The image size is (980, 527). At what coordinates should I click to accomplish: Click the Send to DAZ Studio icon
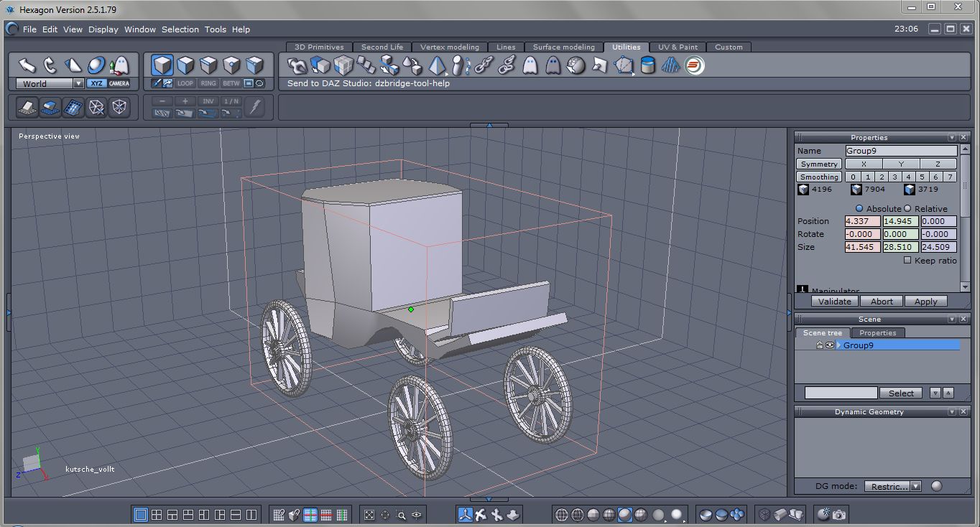click(x=694, y=66)
